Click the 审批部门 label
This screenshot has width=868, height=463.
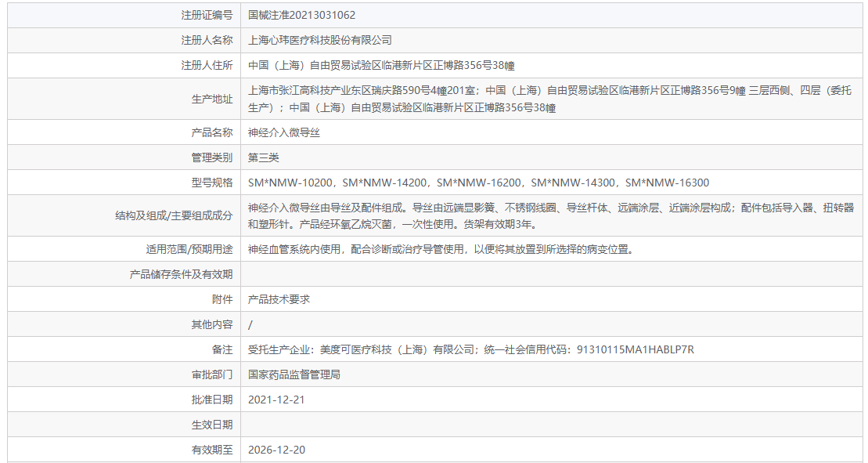[x=212, y=375]
